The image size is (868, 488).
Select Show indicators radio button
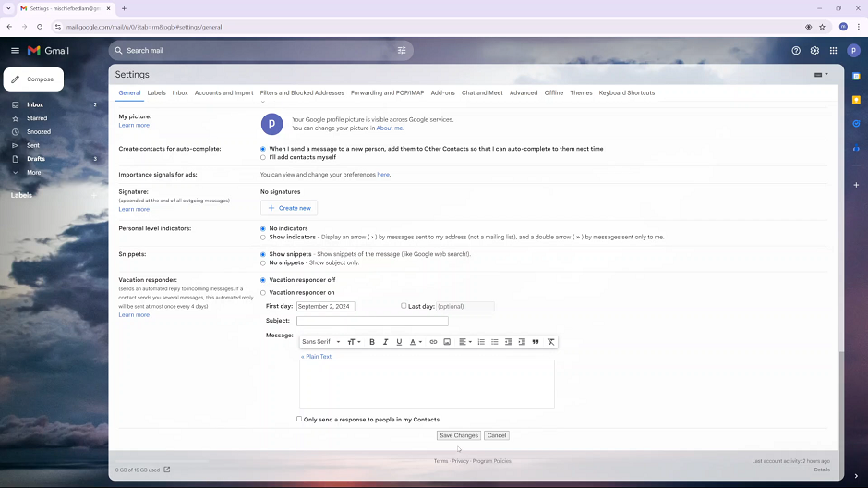point(263,238)
